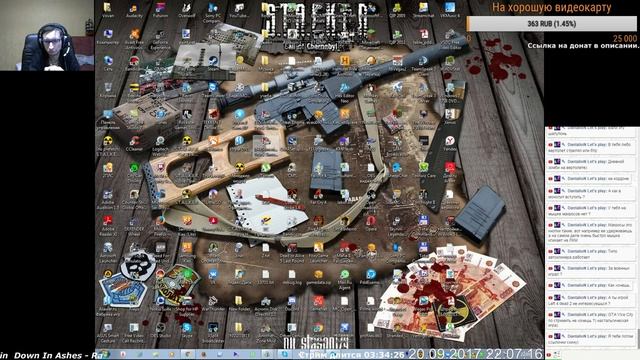Open the Панель управления control panel

[108, 119]
